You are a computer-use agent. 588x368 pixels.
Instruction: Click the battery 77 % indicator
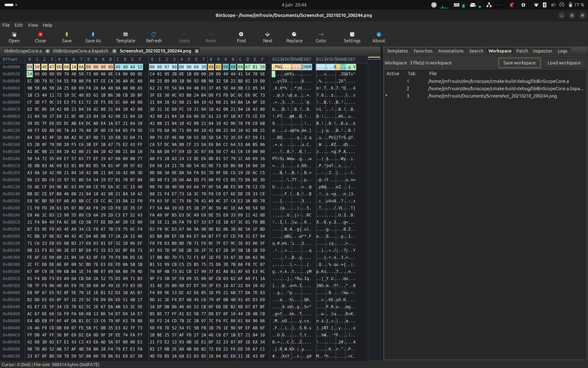coord(576,5)
